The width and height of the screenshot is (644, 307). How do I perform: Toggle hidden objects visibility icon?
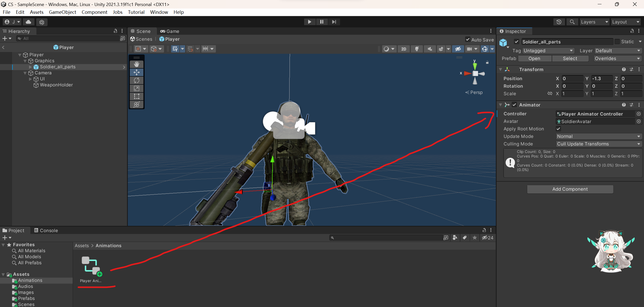(x=458, y=49)
